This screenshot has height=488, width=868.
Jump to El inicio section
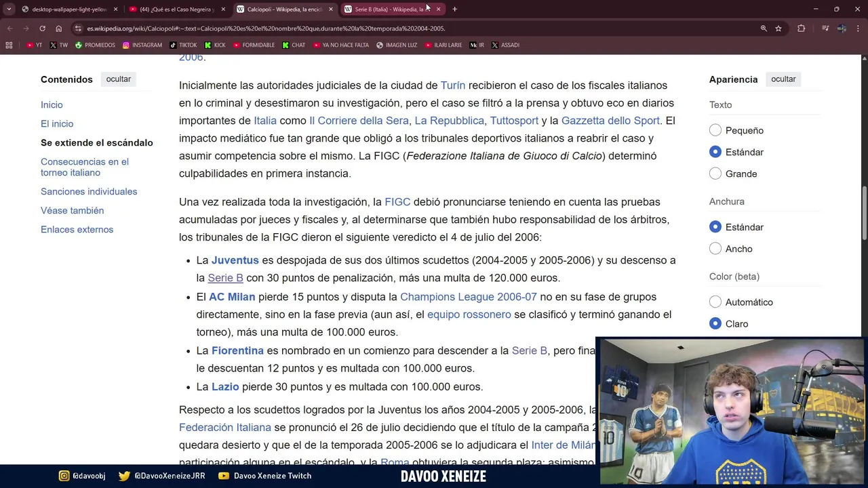57,124
